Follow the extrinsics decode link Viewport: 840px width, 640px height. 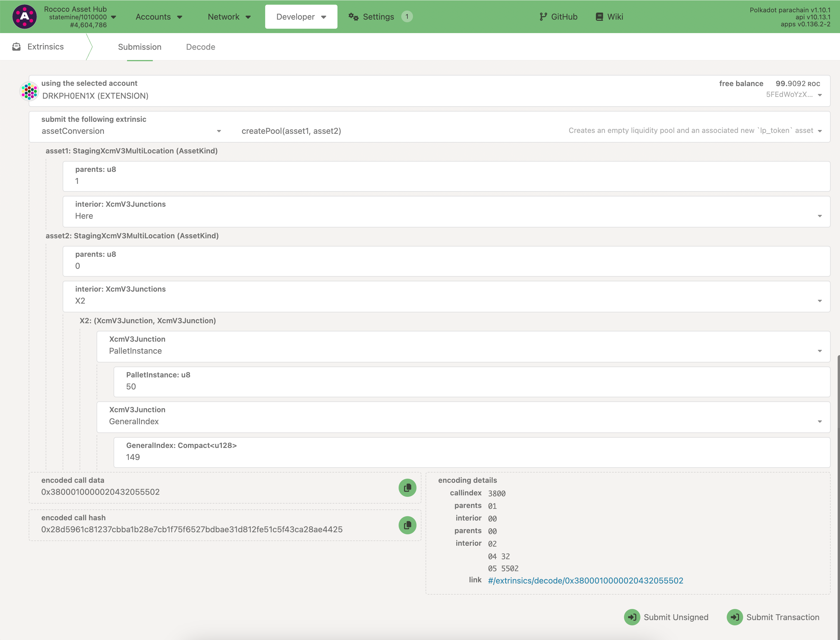[585, 581]
